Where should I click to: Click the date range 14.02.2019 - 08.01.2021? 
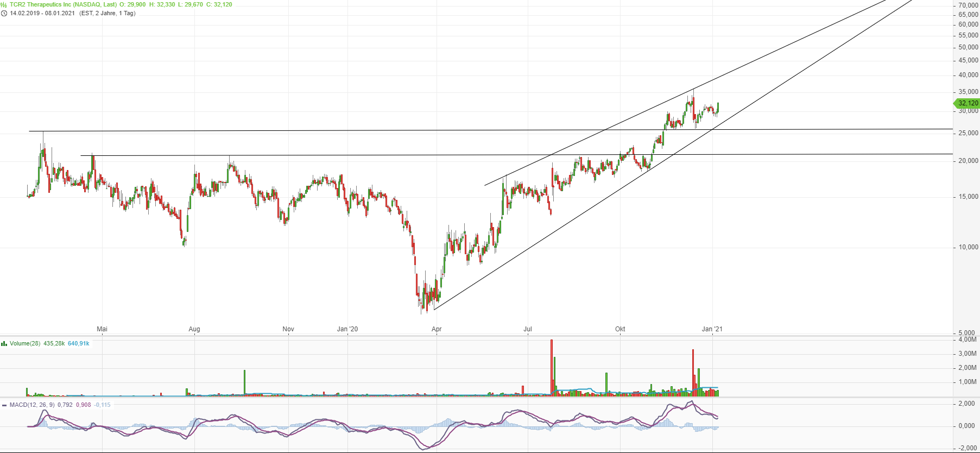coord(42,13)
